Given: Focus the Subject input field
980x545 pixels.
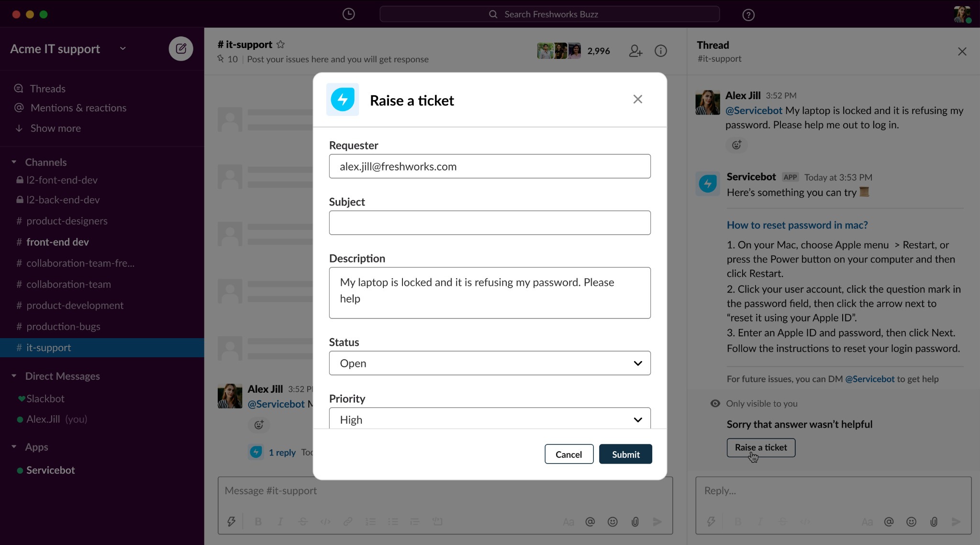Looking at the screenshot, I should click(x=490, y=223).
